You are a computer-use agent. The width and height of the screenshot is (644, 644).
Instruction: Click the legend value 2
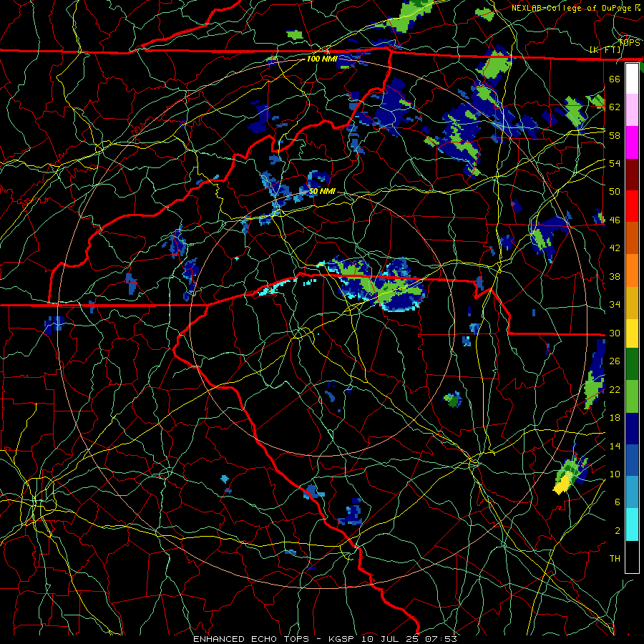coord(618,531)
